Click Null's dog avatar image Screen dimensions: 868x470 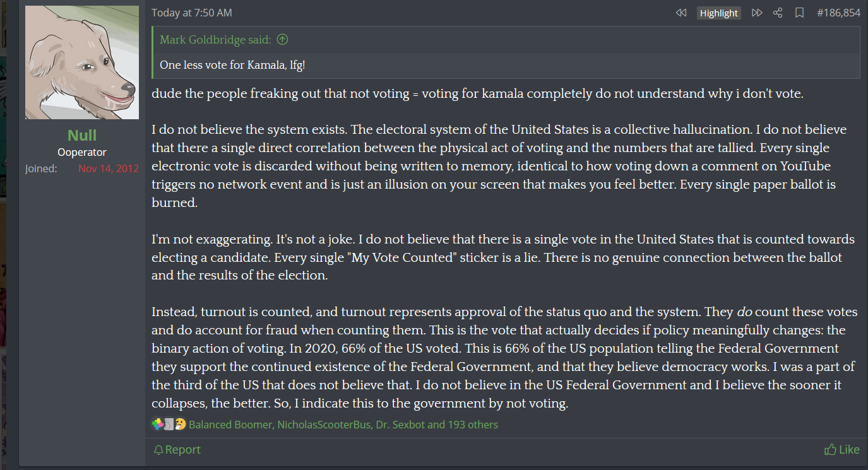click(x=82, y=62)
